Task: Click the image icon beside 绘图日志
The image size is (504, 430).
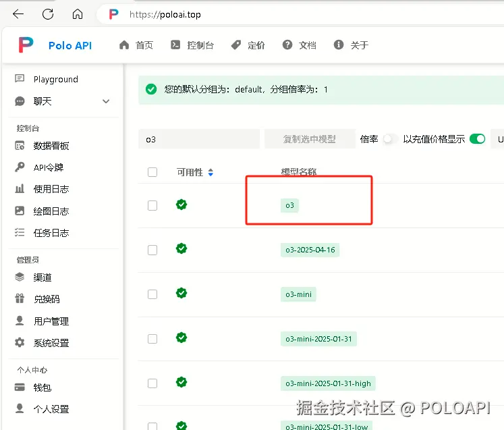Action: pyautogui.click(x=20, y=211)
